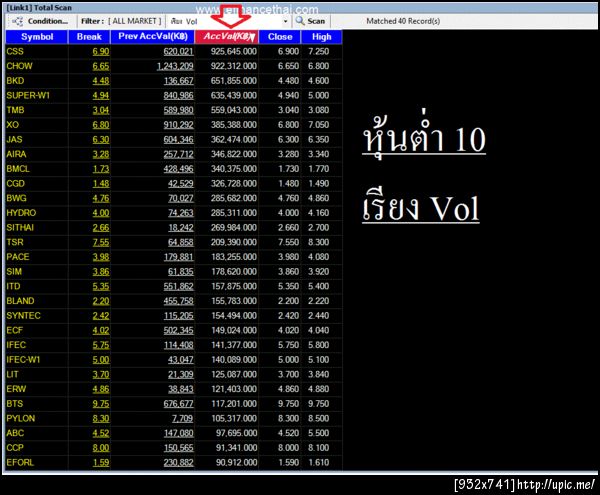Expand the Vol scan template dropdown
This screenshot has height=495, width=600.
[x=285, y=21]
